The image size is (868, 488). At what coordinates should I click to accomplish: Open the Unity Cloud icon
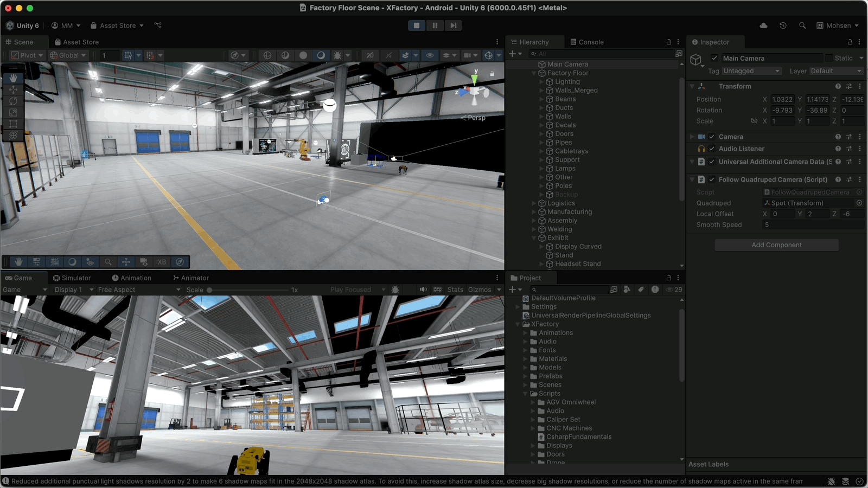763,25
